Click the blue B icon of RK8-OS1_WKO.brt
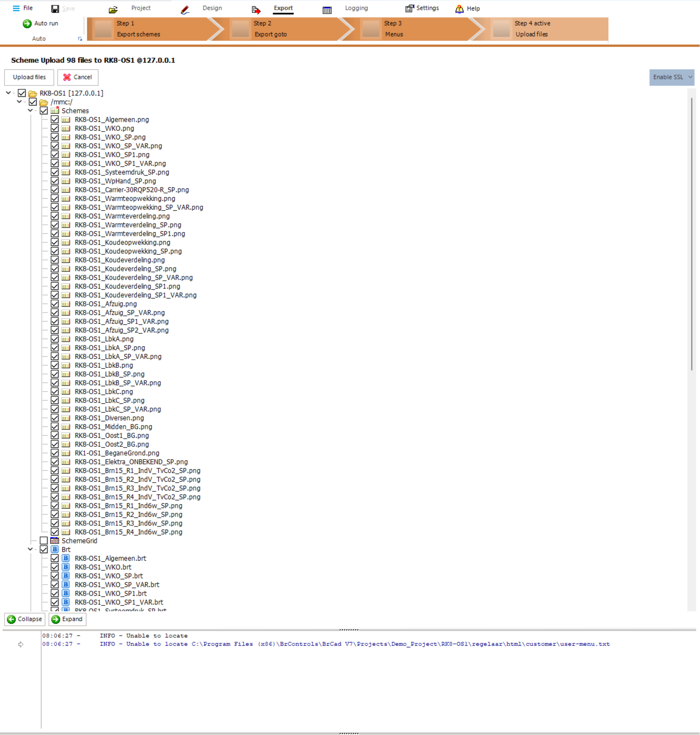Screen dimensions: 700x735 (x=66, y=567)
